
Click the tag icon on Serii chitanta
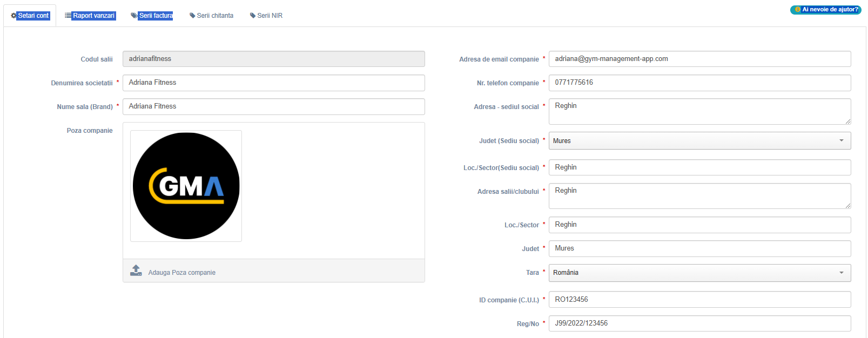(x=192, y=16)
